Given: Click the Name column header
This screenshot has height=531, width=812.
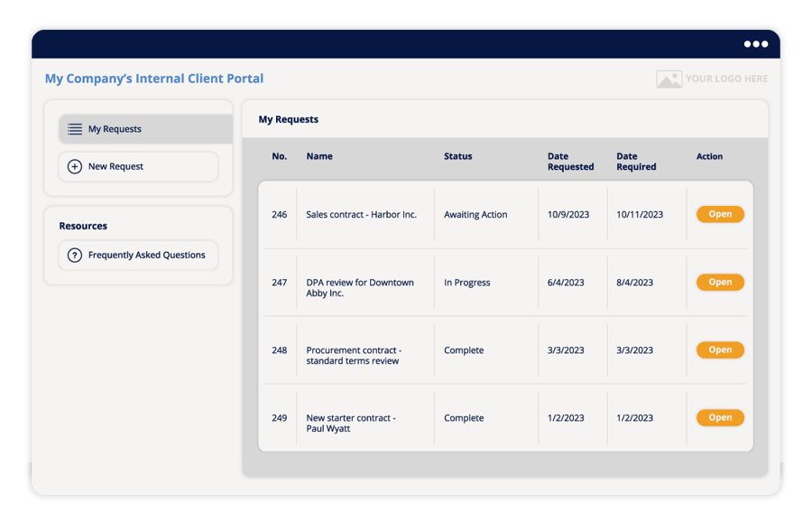Looking at the screenshot, I should (x=319, y=156).
